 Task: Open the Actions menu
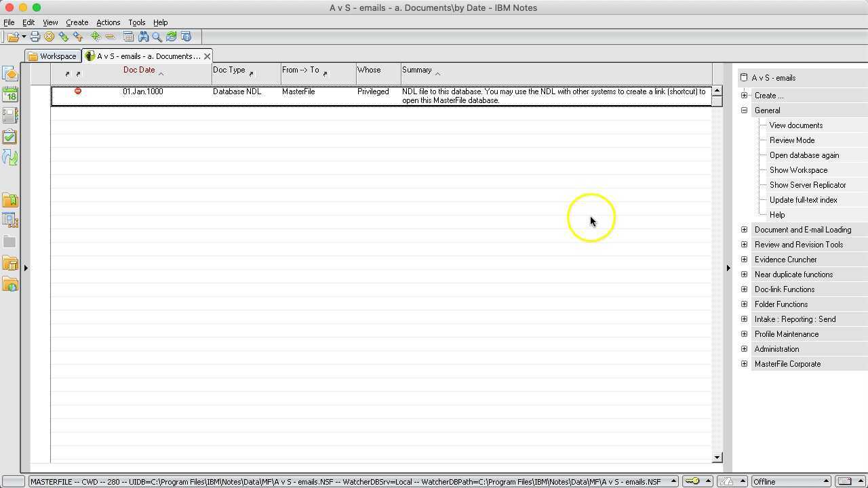(x=108, y=22)
